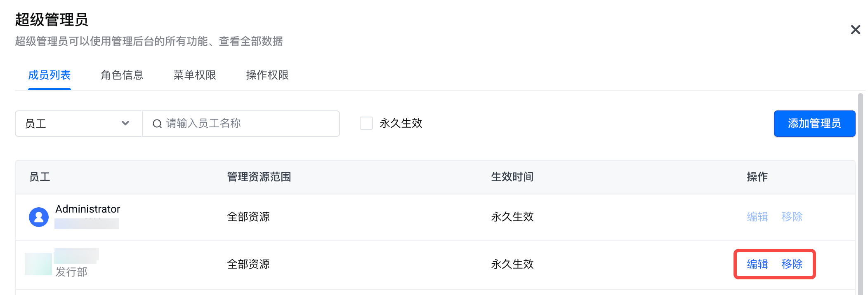Image resolution: width=868 pixels, height=295 pixels.
Task: Click 移除 for the 发行部 member
Action: pos(792,264)
